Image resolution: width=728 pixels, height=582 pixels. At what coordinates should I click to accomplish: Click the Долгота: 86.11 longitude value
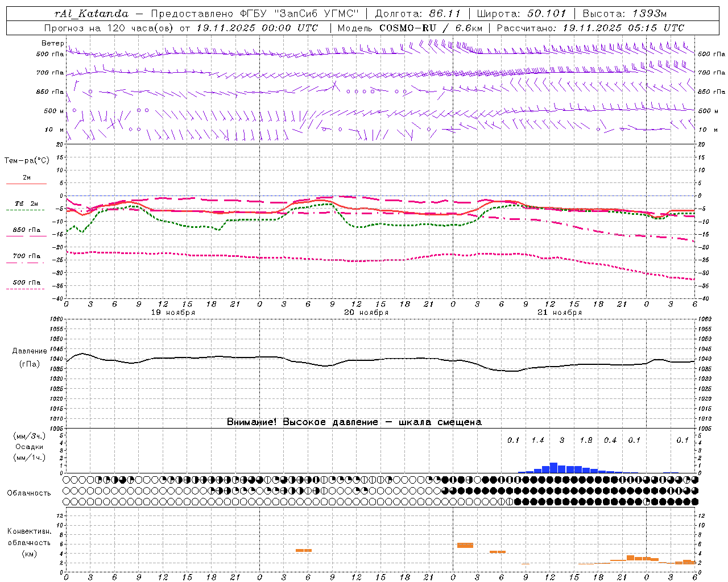[418, 14]
